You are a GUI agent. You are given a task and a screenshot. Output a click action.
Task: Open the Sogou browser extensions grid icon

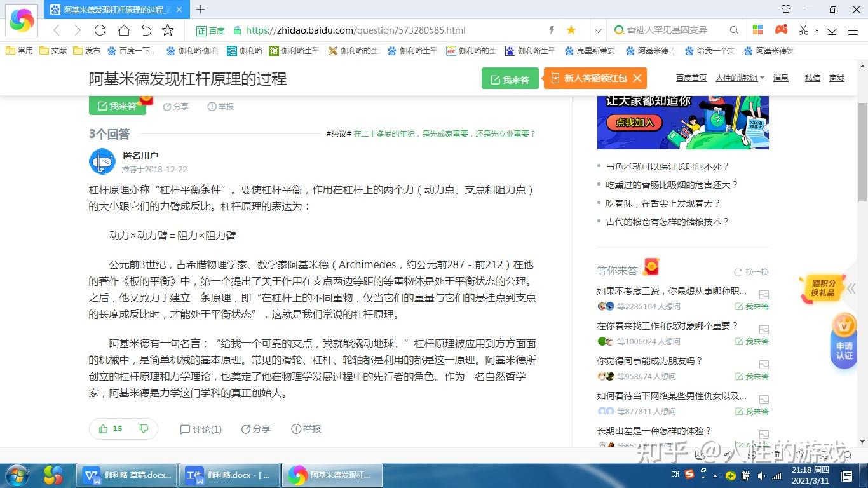(x=757, y=30)
